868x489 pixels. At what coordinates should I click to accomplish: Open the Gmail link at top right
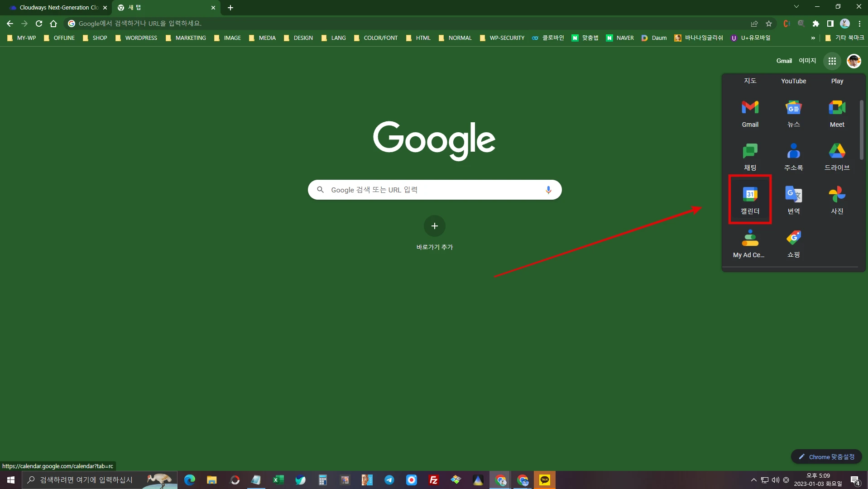[x=784, y=61]
